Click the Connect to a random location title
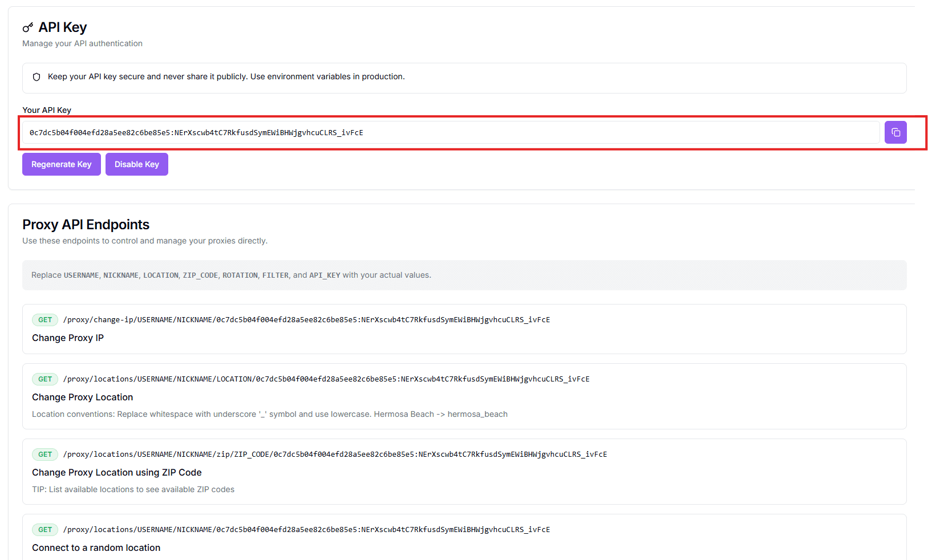This screenshot has height=560, width=928. click(96, 547)
